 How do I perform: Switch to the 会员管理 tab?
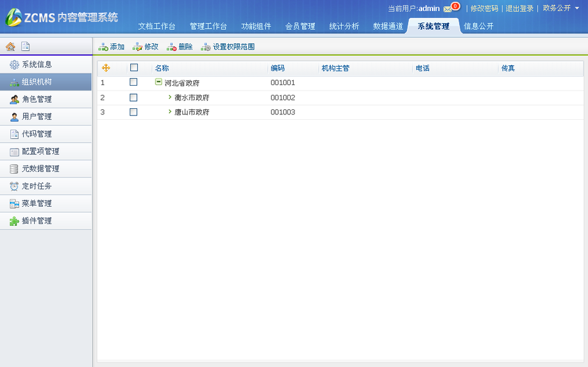[x=300, y=26]
